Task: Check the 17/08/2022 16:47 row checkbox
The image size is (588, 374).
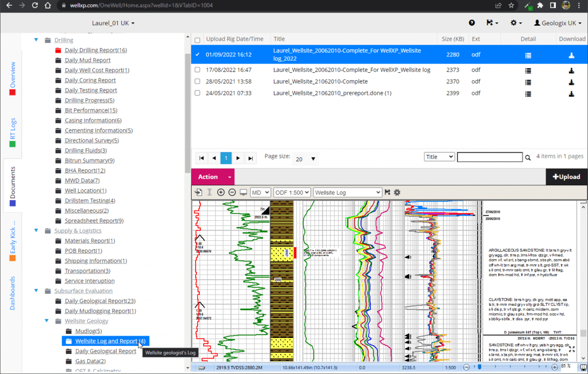Action: (x=198, y=70)
